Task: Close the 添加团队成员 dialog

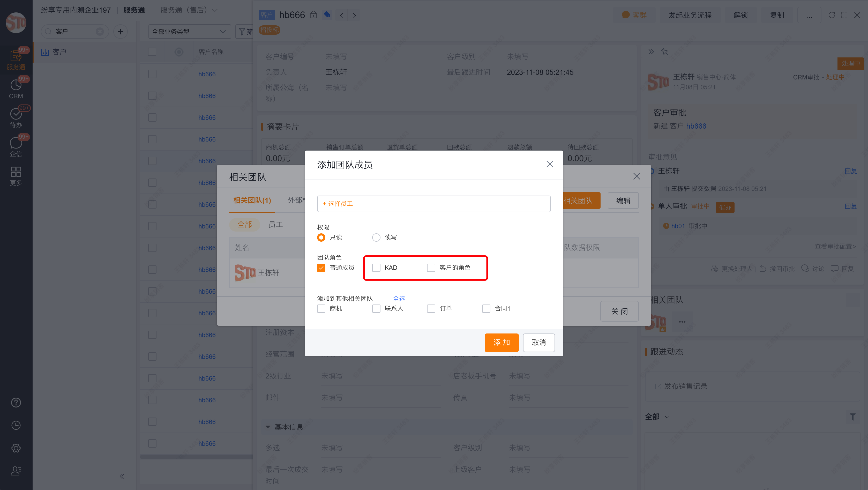Action: [x=550, y=164]
